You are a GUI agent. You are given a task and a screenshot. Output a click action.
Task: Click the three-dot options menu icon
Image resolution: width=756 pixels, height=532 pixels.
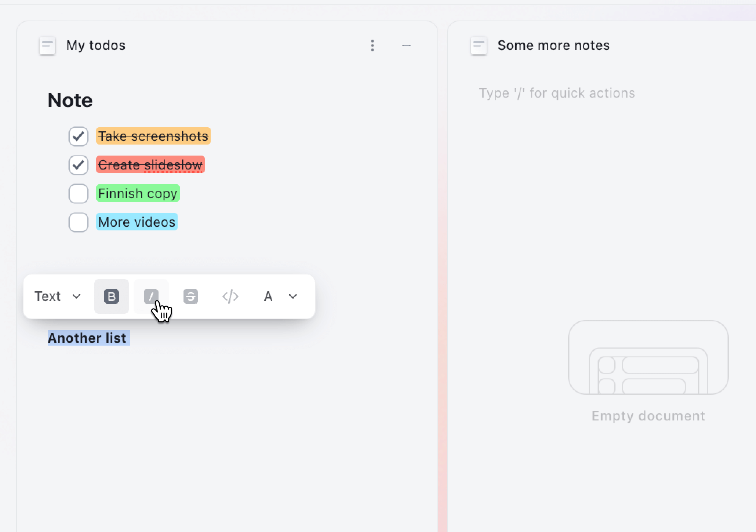(372, 45)
